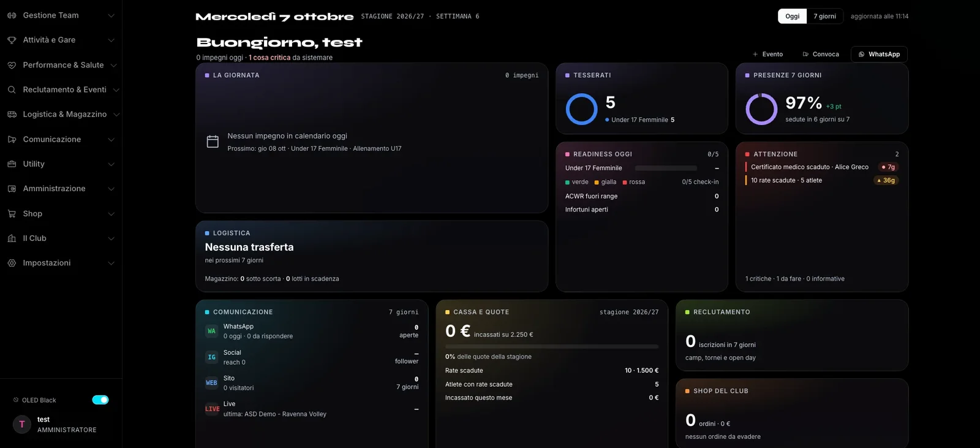Open the Utility menu item
Viewport: 980px width, 448px height.
(61, 164)
